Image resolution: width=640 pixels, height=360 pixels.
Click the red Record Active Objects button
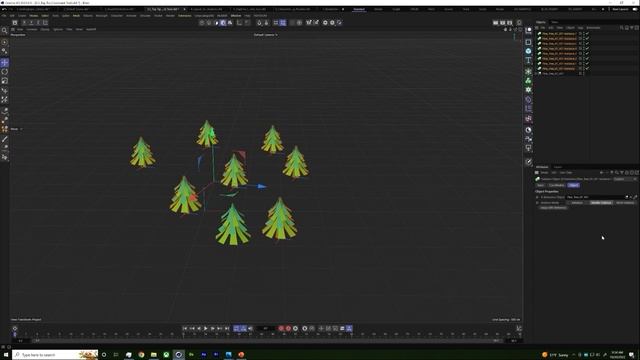coord(281,328)
